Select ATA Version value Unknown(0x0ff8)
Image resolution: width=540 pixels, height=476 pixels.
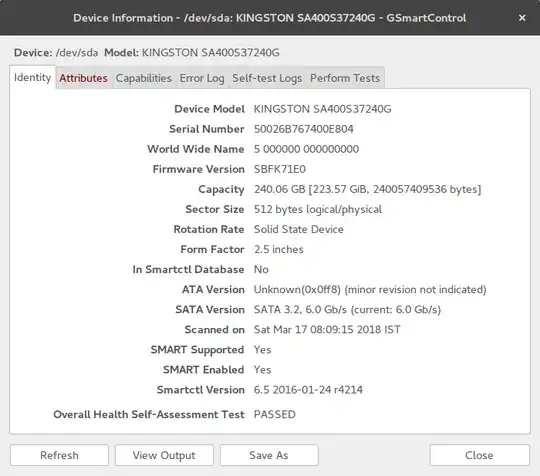(x=370, y=289)
